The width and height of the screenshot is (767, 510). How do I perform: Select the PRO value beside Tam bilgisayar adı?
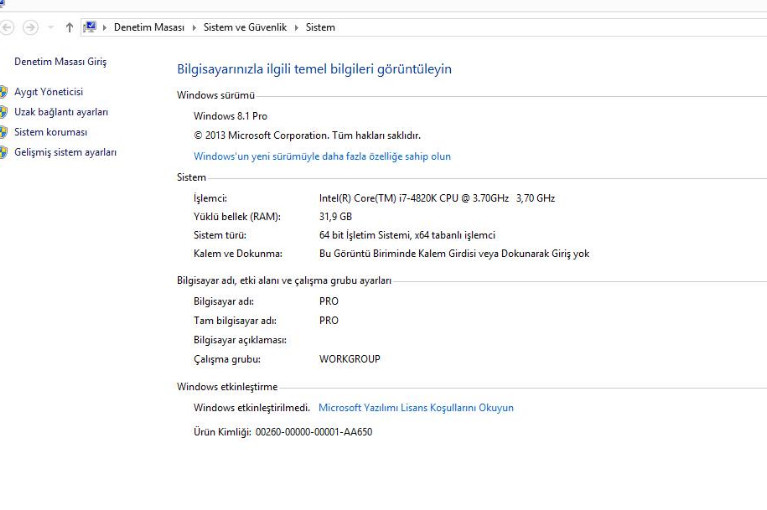click(x=329, y=320)
